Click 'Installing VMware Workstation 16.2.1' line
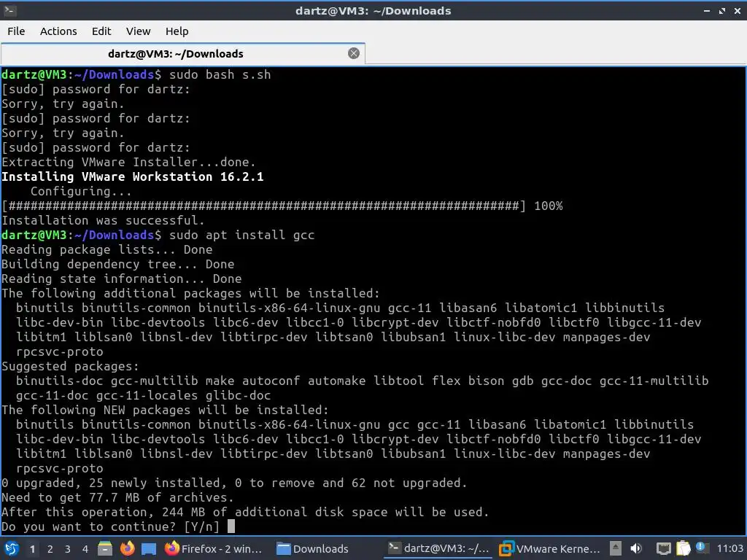 click(133, 176)
